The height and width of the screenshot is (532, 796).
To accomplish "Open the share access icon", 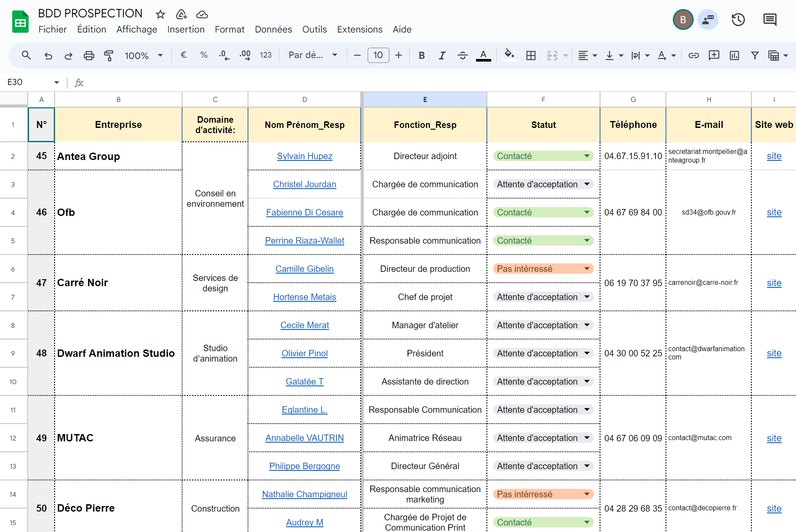I will point(708,20).
